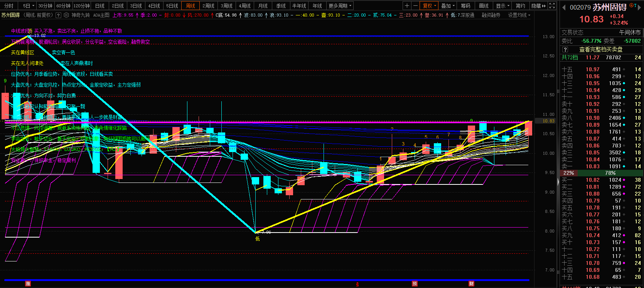Click 买十 price 10.73 row
Screen dimensions: 644x288
[601, 242]
